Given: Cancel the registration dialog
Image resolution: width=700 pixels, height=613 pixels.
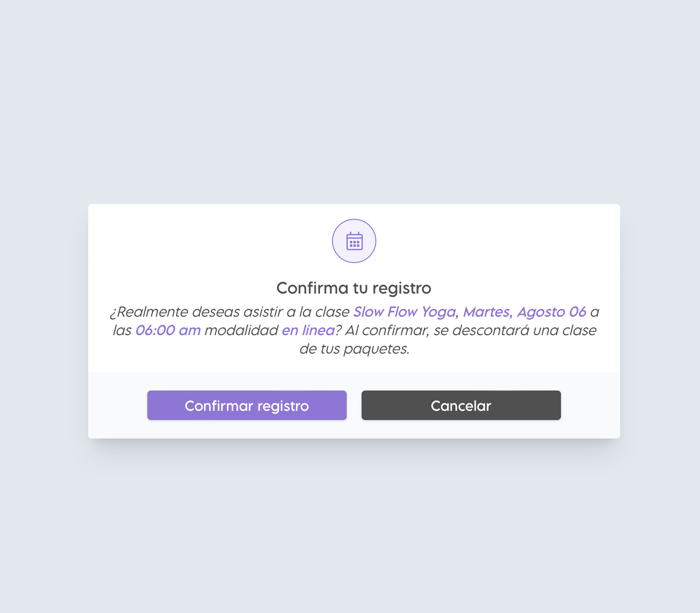Looking at the screenshot, I should point(461,405).
